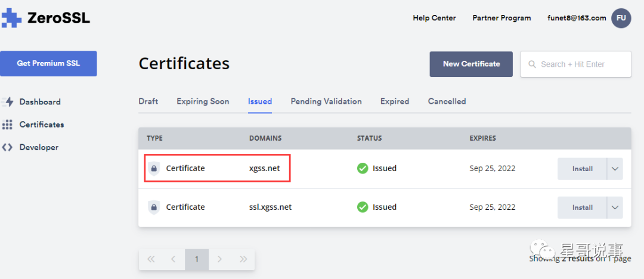Screen dimensions: 644x279
Task: Click Issued status text for ssl.xgss.net
Action: (385, 207)
